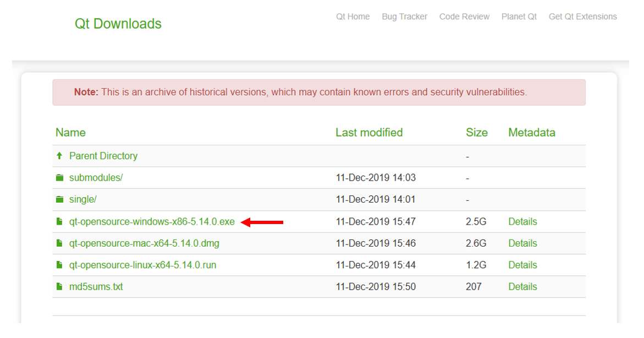644x338 pixels.
Task: Click the folder icon beside submodules/
Action: click(59, 178)
